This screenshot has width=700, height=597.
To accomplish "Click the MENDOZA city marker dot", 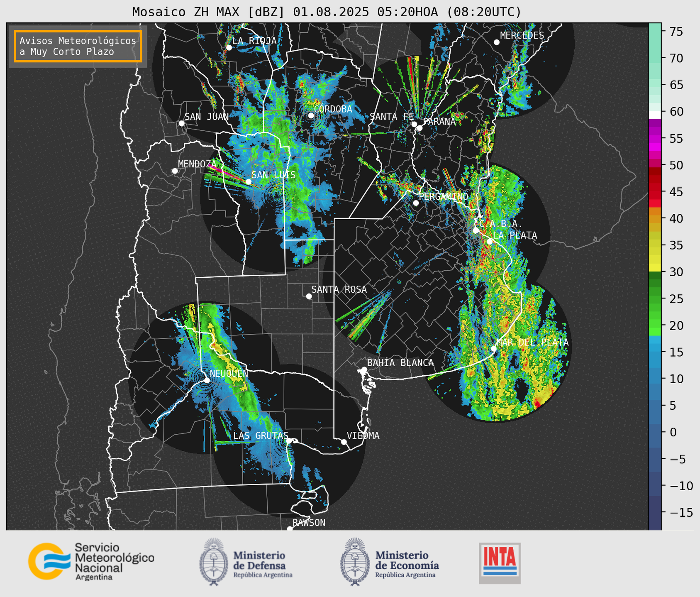I will coord(175,171).
